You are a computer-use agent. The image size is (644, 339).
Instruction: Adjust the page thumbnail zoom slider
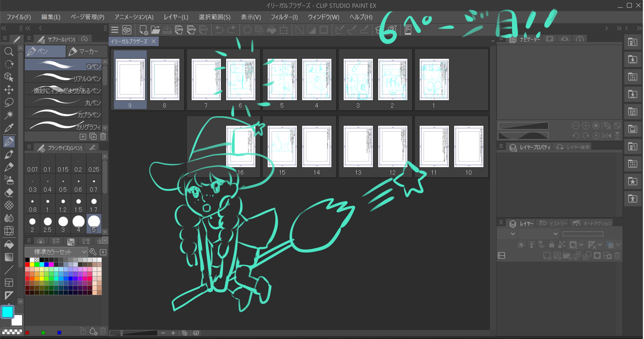[x=134, y=333]
